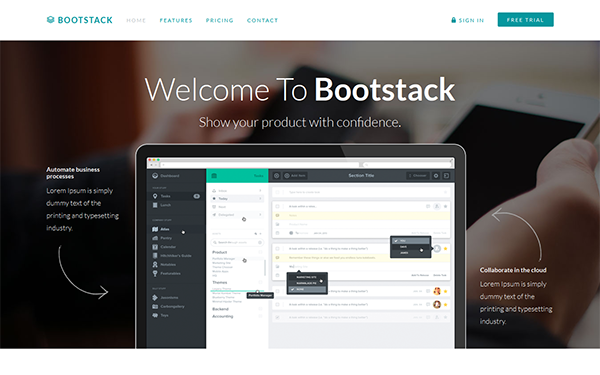Select the Inbox list row

237,191
